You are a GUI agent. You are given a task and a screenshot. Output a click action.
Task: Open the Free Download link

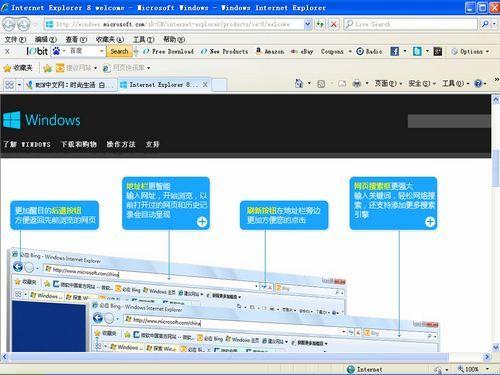pos(169,51)
